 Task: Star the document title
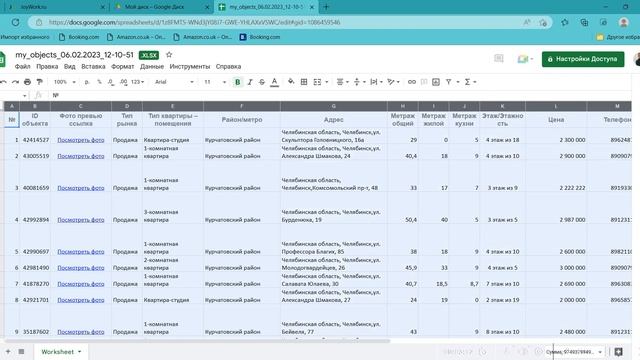pyautogui.click(x=169, y=55)
